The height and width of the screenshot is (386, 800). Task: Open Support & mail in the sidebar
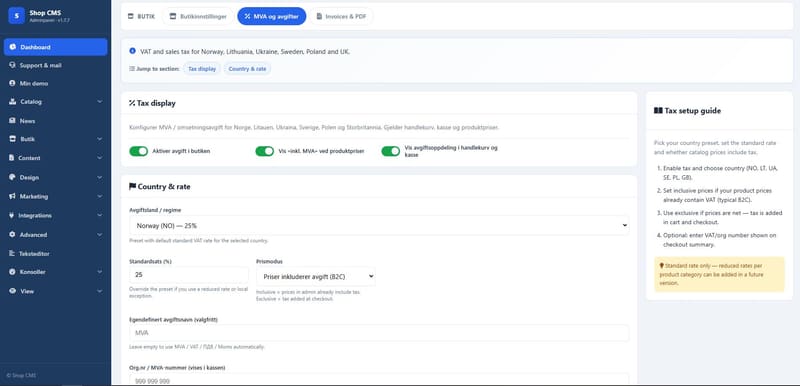tap(56, 65)
